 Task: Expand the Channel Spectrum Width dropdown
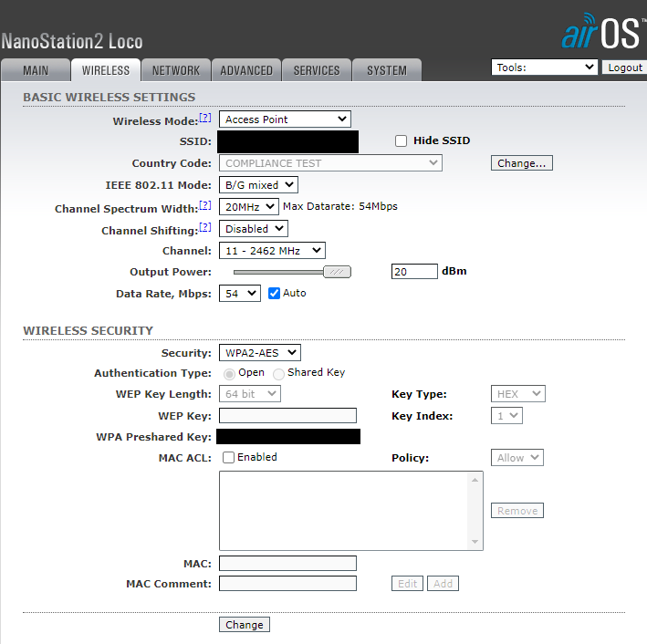[249, 207]
